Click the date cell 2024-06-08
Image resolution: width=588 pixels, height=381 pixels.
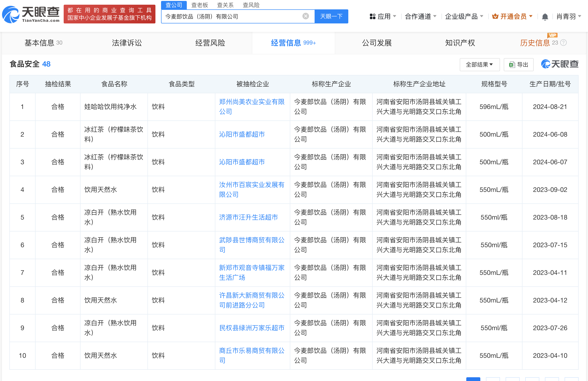[x=550, y=134]
